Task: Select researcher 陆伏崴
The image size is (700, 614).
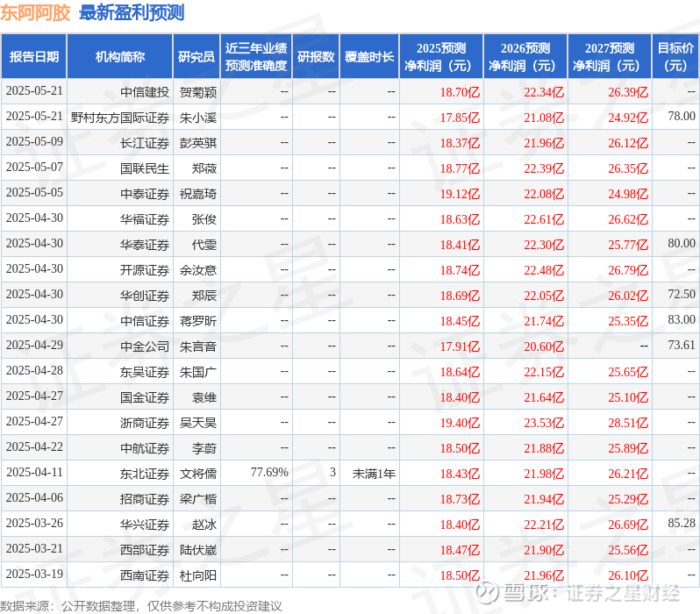Action: click(x=198, y=550)
